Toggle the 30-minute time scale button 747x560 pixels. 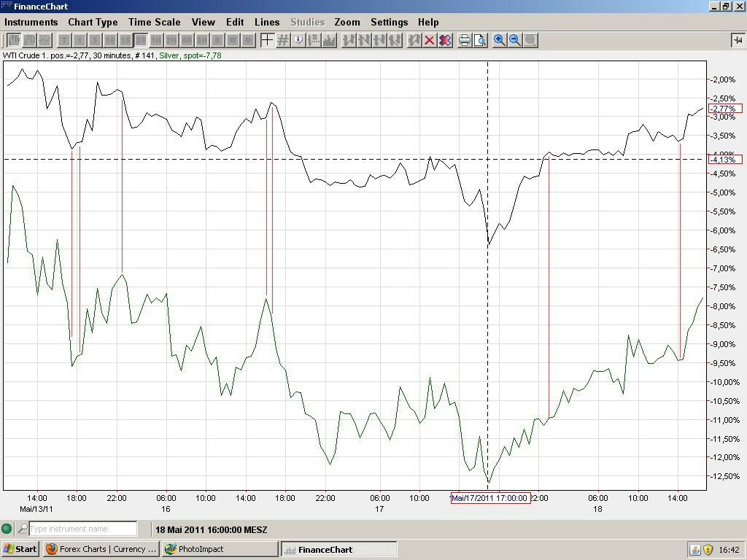pyautogui.click(x=141, y=40)
